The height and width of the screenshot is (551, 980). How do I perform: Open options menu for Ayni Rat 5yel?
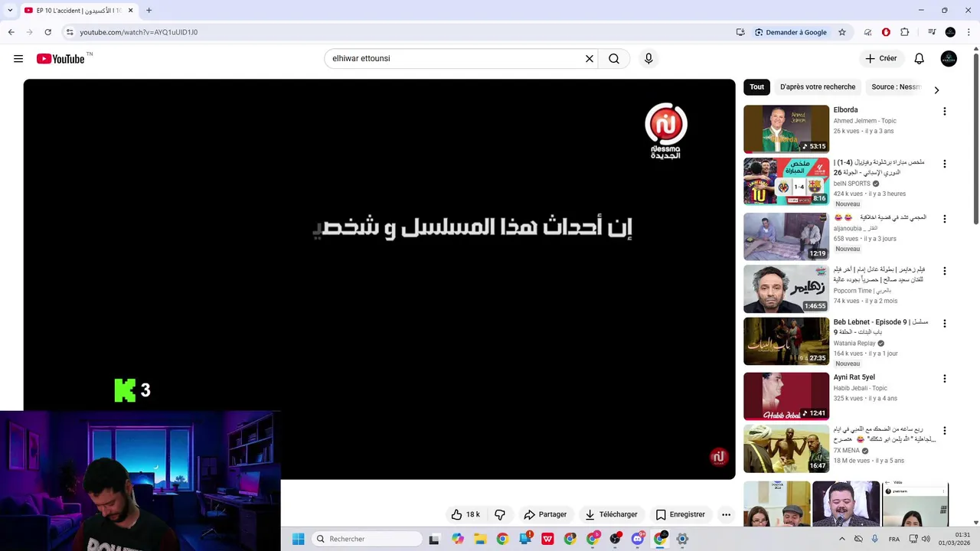[944, 378]
